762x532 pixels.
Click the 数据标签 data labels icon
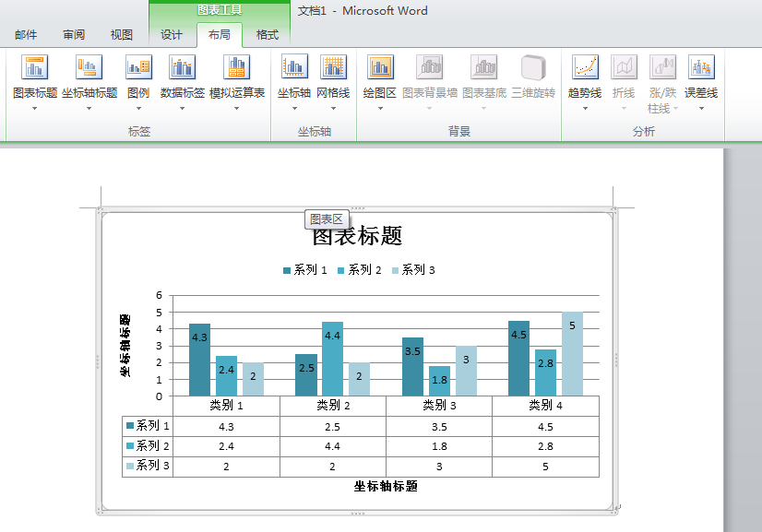(183, 66)
